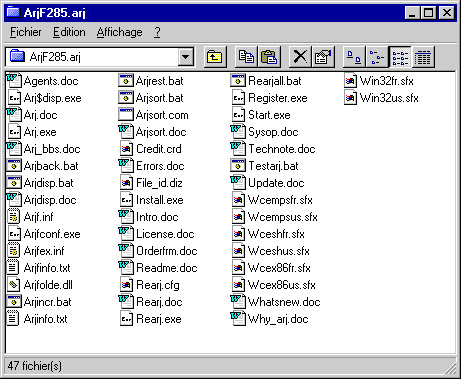Switch to Small Icons view

coord(377,57)
